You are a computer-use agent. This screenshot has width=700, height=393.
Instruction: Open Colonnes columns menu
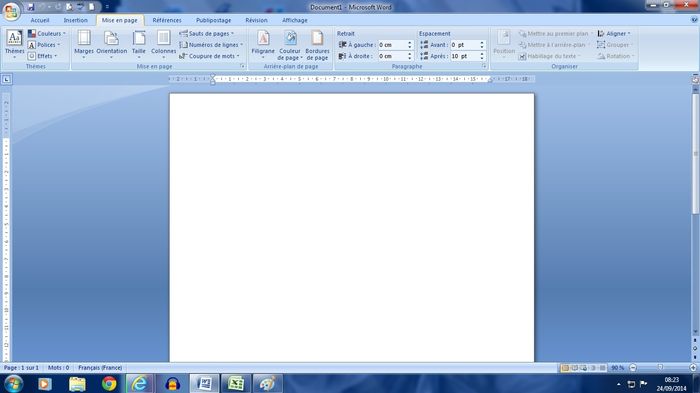click(163, 45)
